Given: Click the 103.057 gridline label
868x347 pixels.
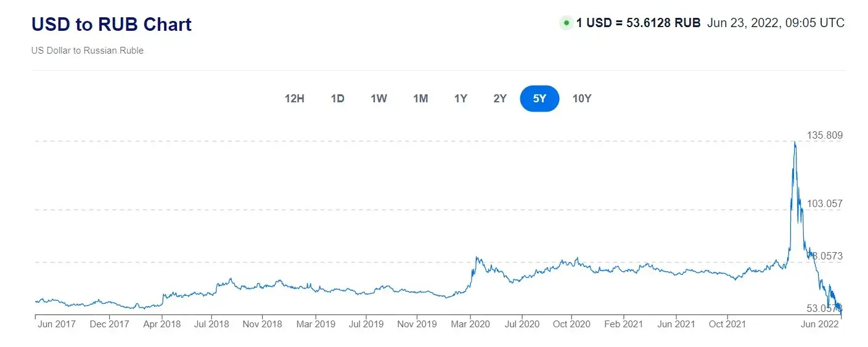Looking at the screenshot, I should point(824,203).
